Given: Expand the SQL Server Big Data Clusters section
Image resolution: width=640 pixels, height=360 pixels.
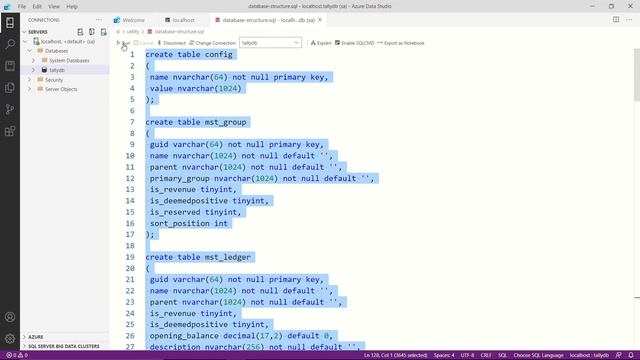Looking at the screenshot, I should point(24,346).
